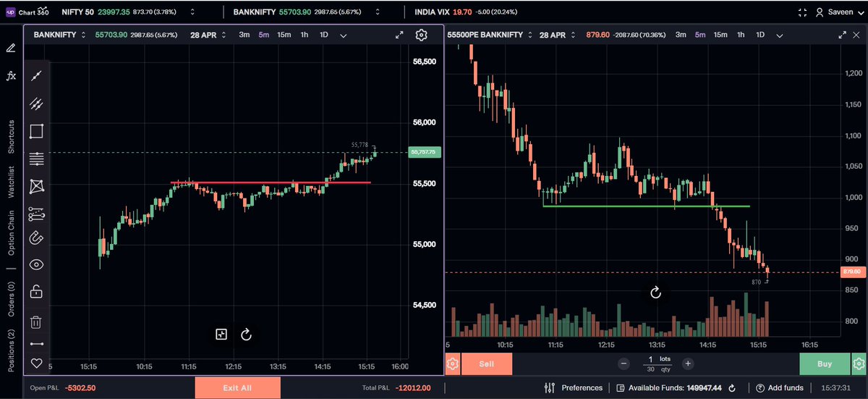Click the Exit All button
The image size is (868, 399).
coord(237,388)
